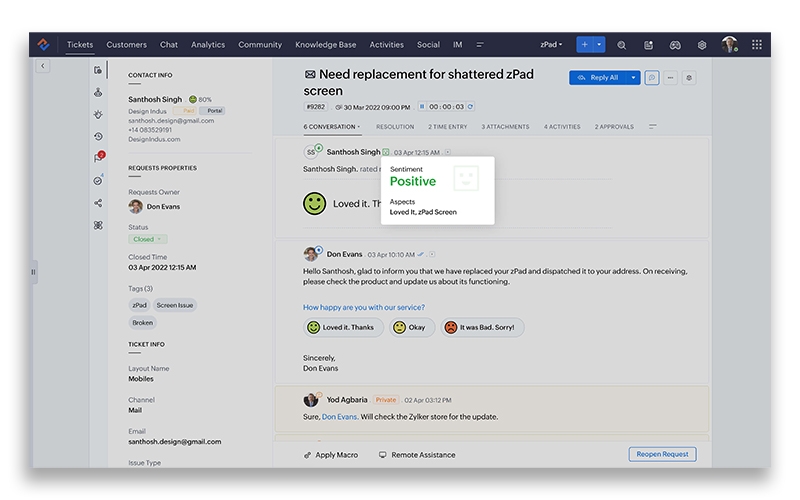Click the flag icon with red badge
The image size is (800, 500).
coord(98,158)
